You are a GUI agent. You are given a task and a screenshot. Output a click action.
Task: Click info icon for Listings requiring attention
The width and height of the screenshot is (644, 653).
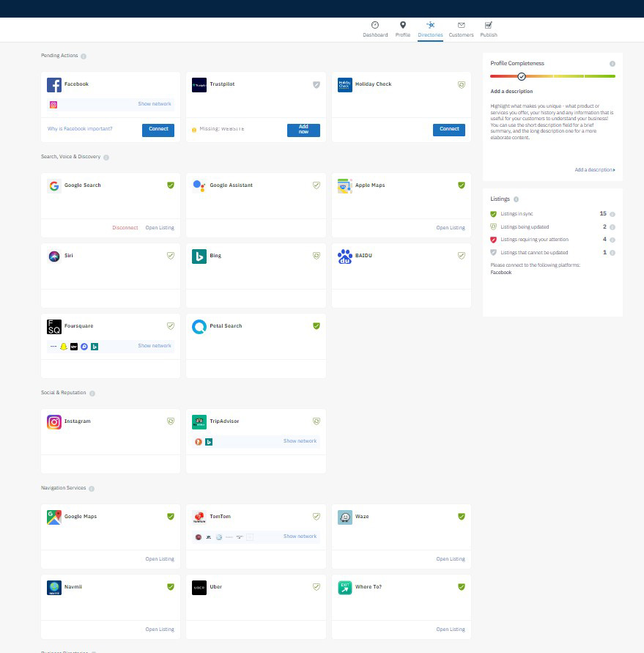(612, 240)
